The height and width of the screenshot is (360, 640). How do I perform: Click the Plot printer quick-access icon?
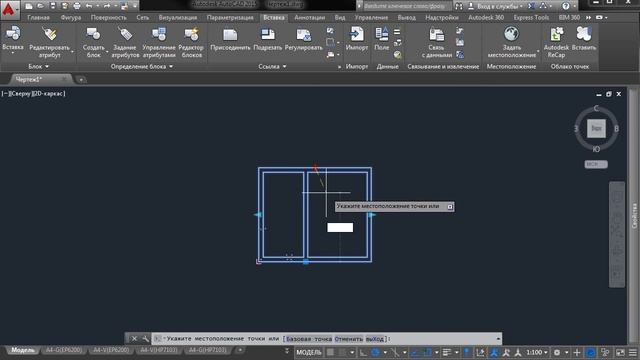[77, 6]
